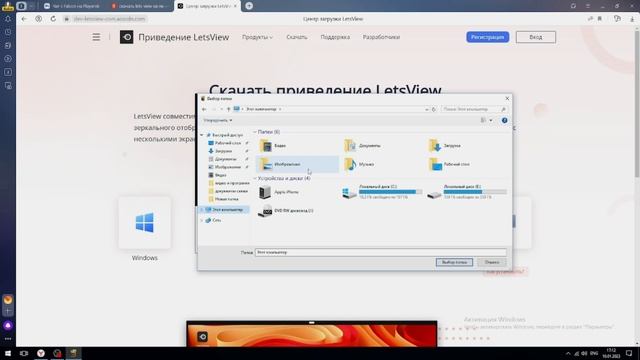This screenshot has width=640, height=360.
Task: Go back in the browser
Action: [x=24, y=19]
